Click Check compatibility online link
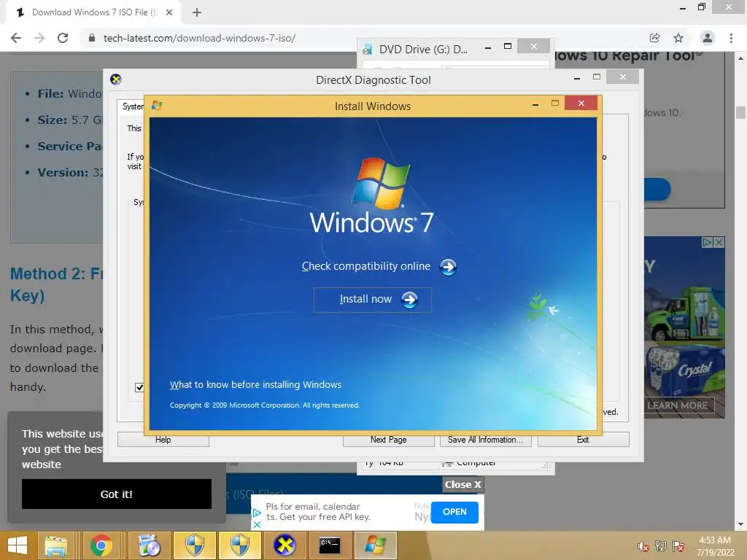Viewport: 747px width, 560px height. [x=366, y=266]
